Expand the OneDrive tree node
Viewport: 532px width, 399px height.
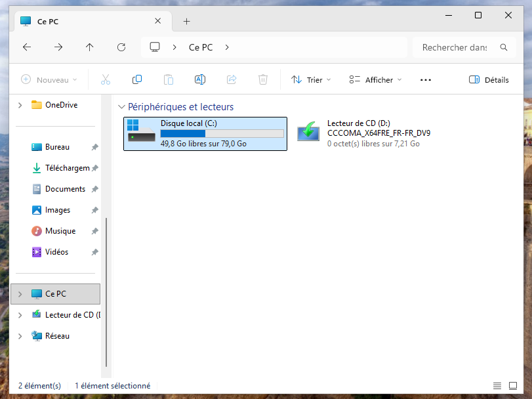20,105
